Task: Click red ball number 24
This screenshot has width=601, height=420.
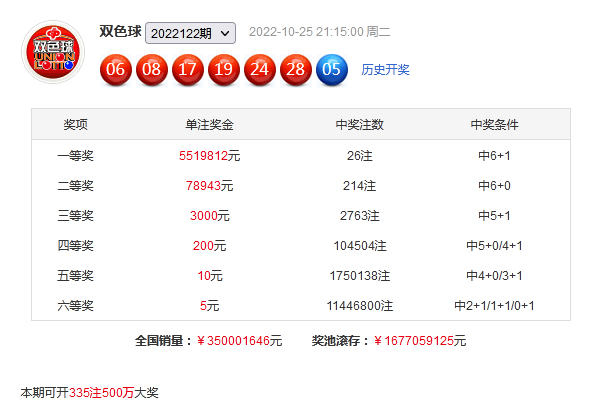Action: point(260,70)
